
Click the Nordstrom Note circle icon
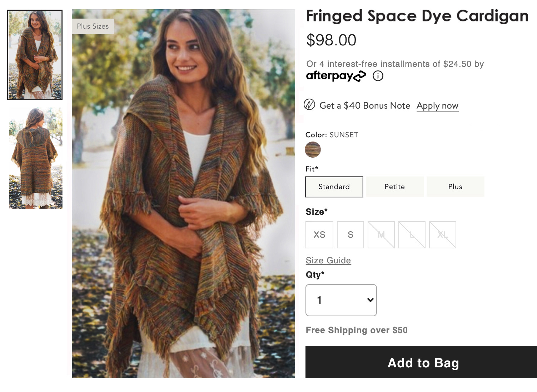point(309,105)
